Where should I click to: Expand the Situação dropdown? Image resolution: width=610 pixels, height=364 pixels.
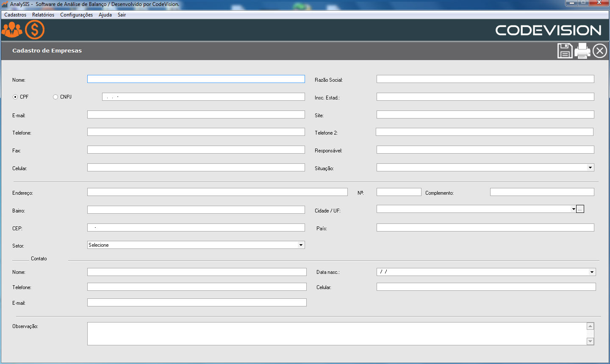(x=590, y=168)
